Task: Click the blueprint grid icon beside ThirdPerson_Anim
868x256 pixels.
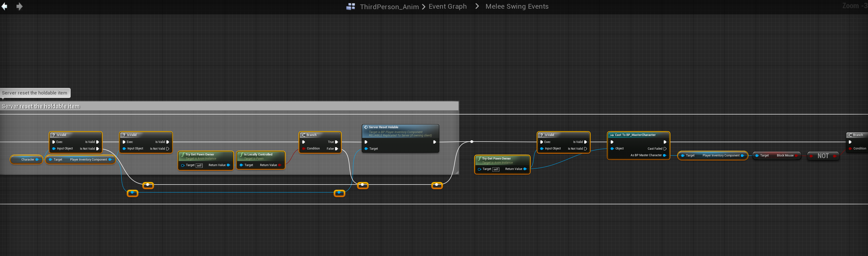Action: pos(350,7)
